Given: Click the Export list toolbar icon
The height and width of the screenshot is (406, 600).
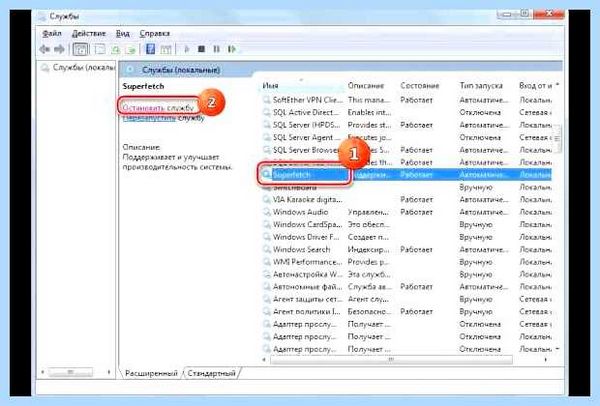Looking at the screenshot, I should (131, 49).
